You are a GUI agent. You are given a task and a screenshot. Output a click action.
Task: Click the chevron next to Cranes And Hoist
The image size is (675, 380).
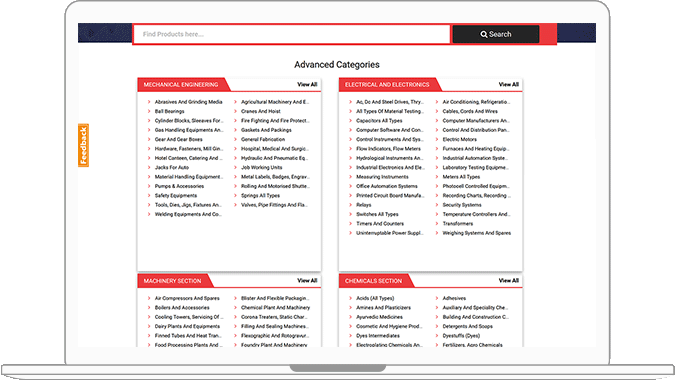click(x=235, y=111)
